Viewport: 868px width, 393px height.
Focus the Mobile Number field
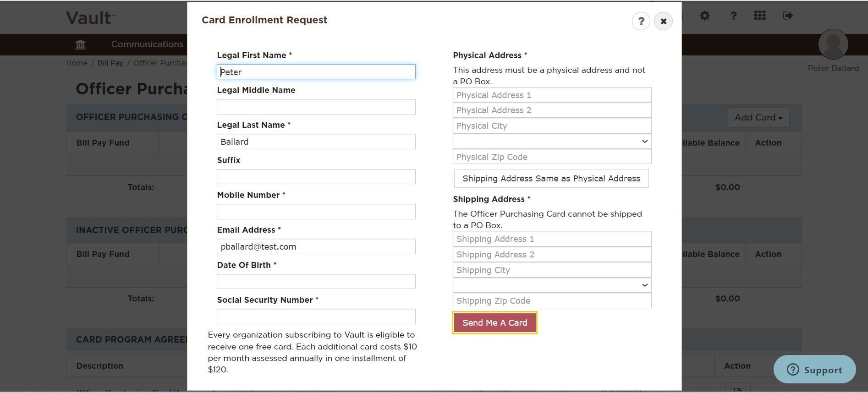tap(316, 212)
